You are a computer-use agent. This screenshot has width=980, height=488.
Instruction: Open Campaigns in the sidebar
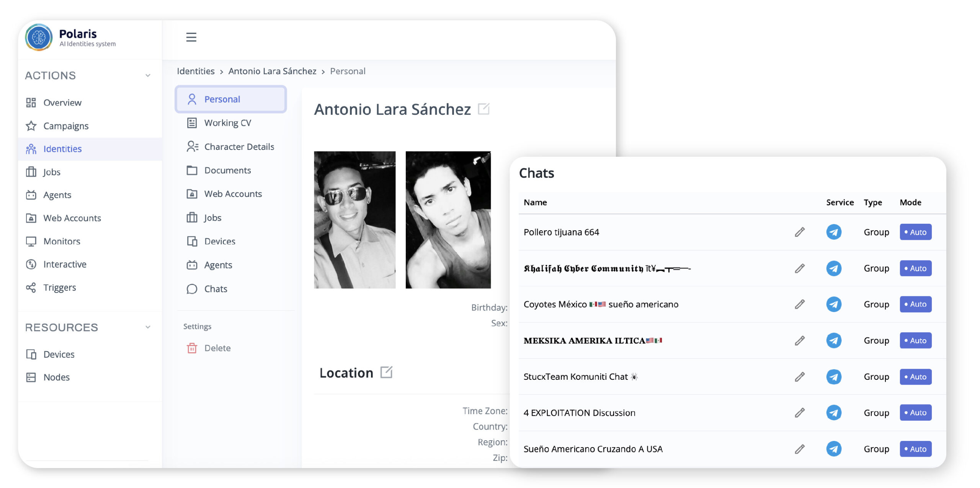tap(65, 126)
